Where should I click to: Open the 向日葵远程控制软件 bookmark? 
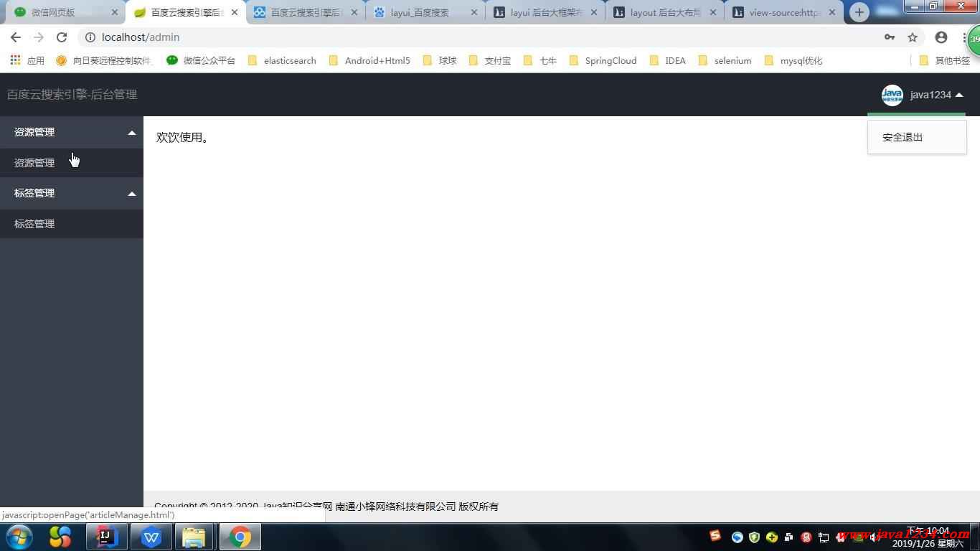(105, 60)
